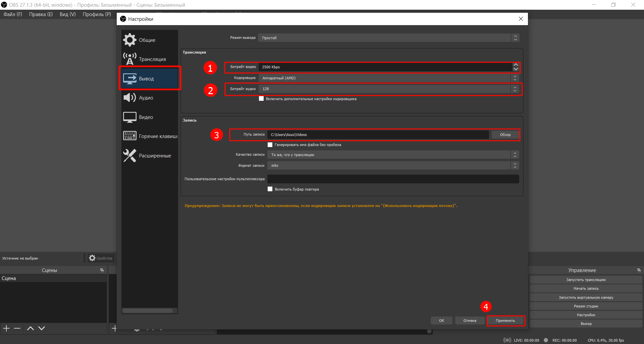This screenshot has width=644, height=344.
Task: Add a new scene with plus icon
Action: coord(6,328)
